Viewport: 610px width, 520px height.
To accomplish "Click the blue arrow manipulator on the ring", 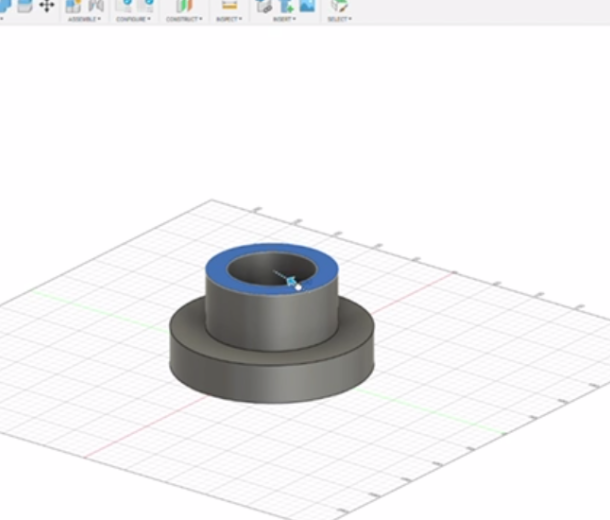I will [x=291, y=281].
